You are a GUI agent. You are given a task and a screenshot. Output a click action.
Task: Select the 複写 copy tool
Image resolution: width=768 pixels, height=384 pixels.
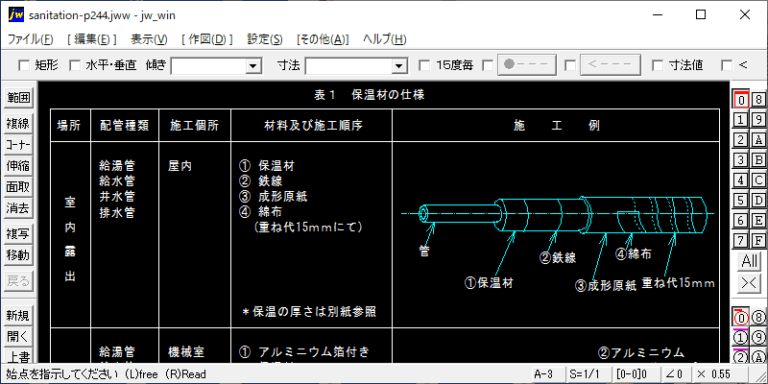(x=18, y=234)
